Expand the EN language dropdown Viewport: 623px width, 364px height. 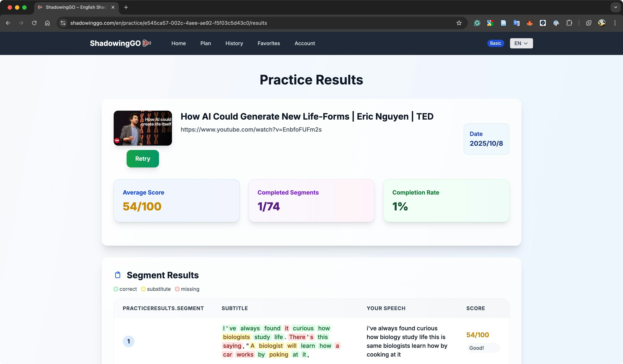[521, 43]
